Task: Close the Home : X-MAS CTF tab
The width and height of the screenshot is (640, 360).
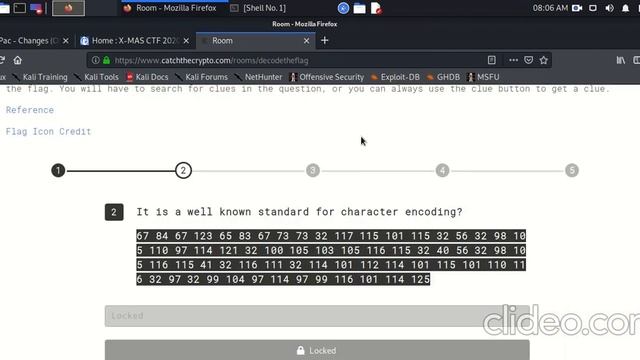Action: [x=186, y=41]
